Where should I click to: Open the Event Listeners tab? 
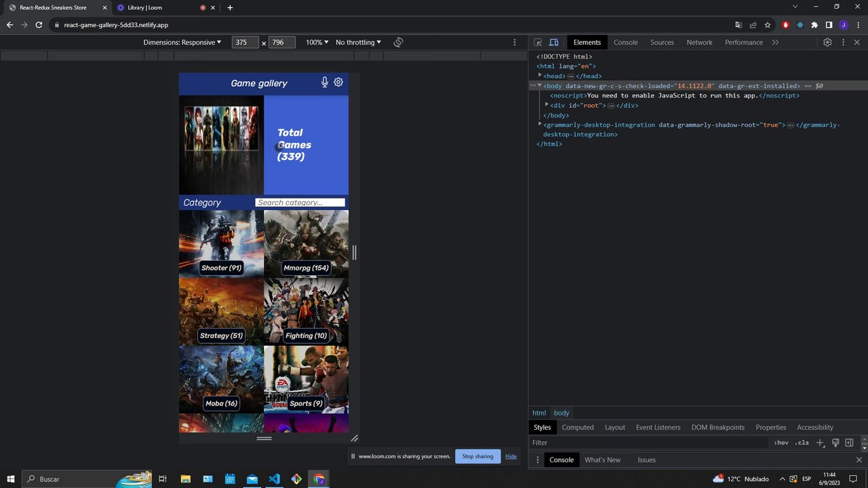click(658, 427)
